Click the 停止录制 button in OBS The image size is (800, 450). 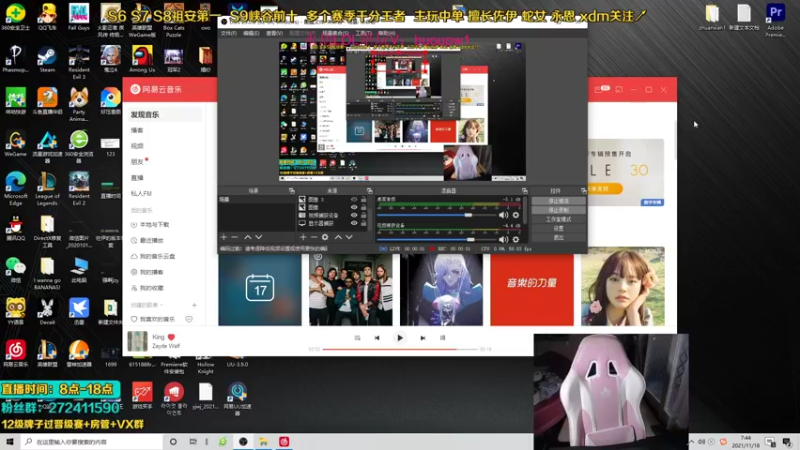[x=558, y=210]
